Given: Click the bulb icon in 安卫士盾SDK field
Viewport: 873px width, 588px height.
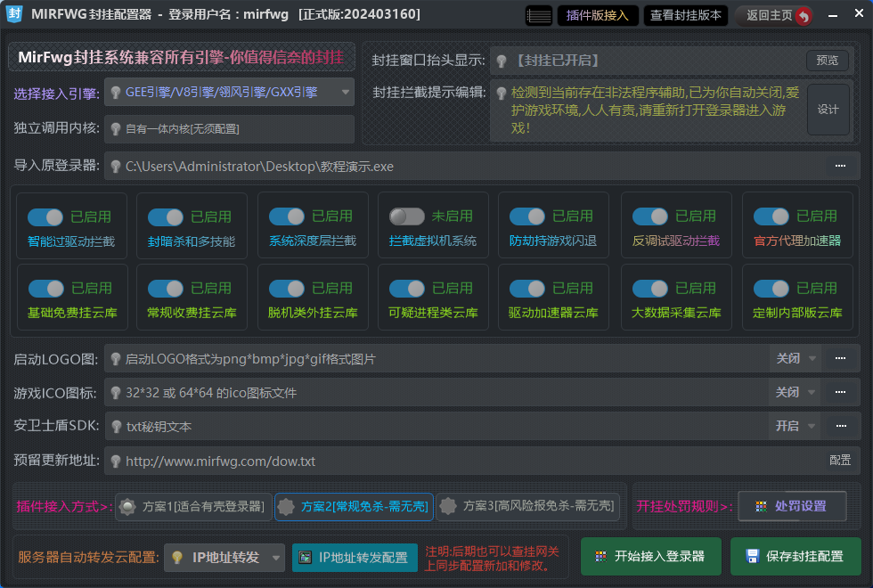Looking at the screenshot, I should (116, 427).
